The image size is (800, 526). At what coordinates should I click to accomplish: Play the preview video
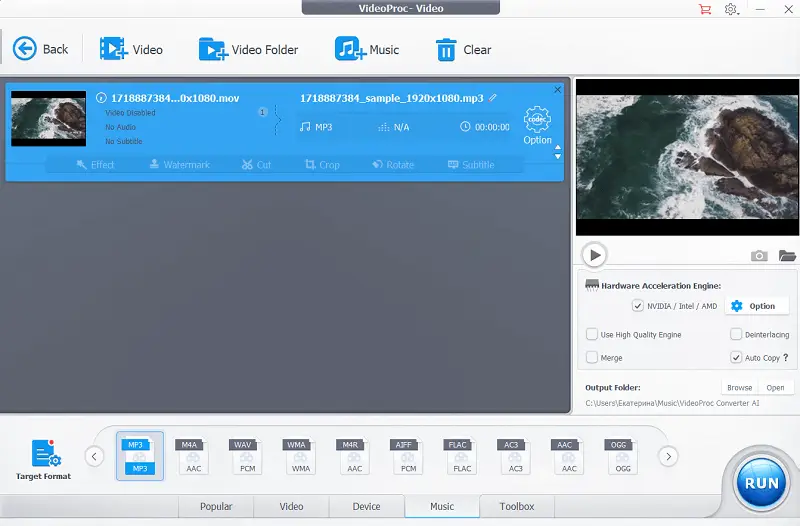[x=594, y=255]
